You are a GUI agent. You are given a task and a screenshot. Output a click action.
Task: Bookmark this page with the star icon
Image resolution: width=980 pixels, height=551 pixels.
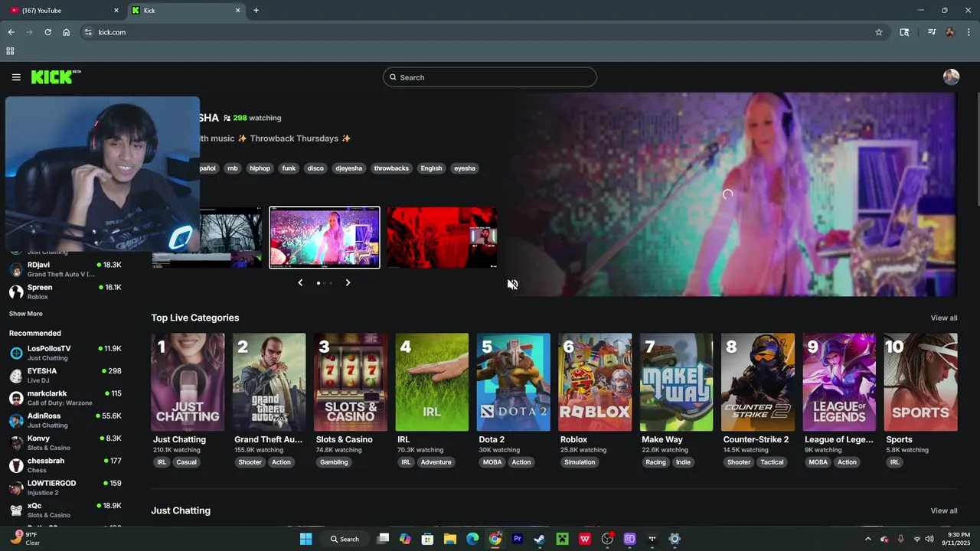(879, 32)
